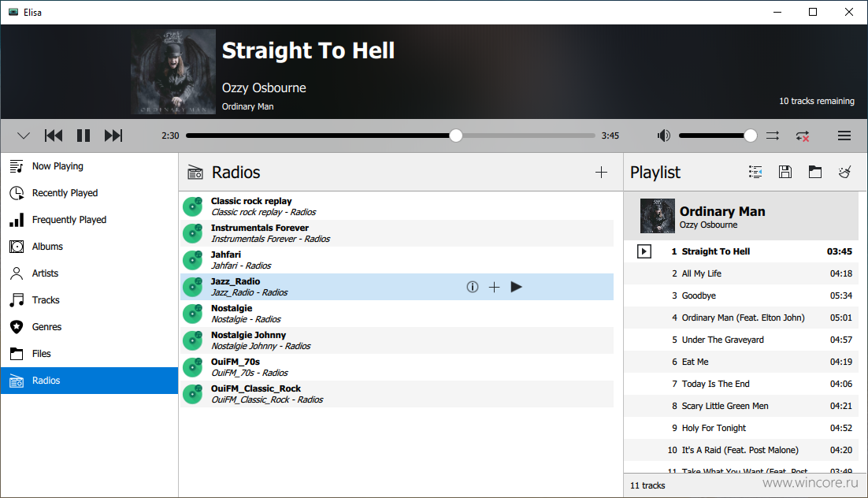Click the Ordinary Man album name in the header

tap(247, 106)
